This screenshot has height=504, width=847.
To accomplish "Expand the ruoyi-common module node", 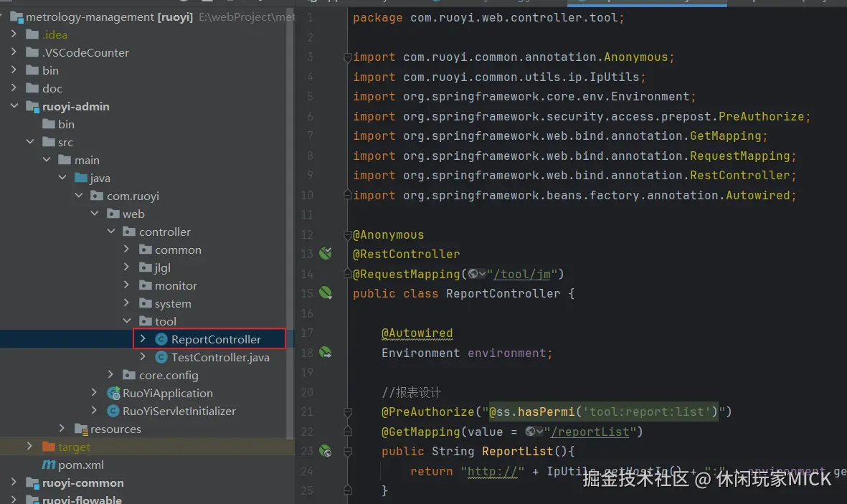I will (x=14, y=482).
